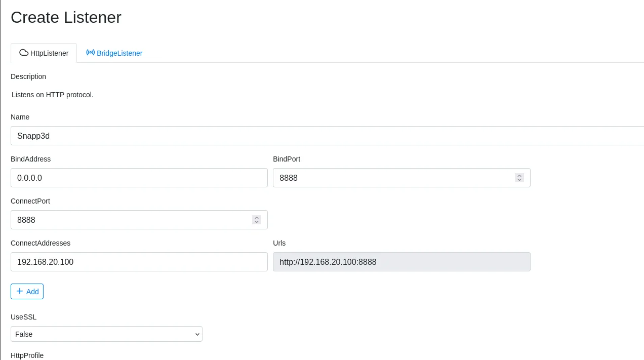Select the HttpListener tab
This screenshot has width=644, height=360.
(49, 53)
